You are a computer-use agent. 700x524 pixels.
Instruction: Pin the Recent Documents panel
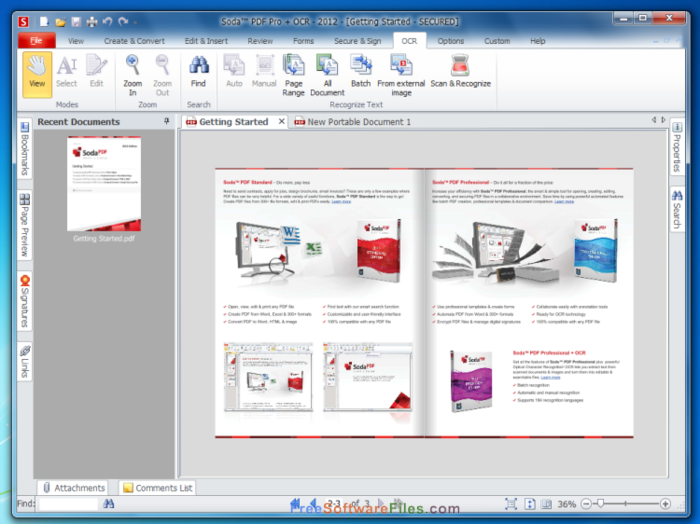point(167,121)
